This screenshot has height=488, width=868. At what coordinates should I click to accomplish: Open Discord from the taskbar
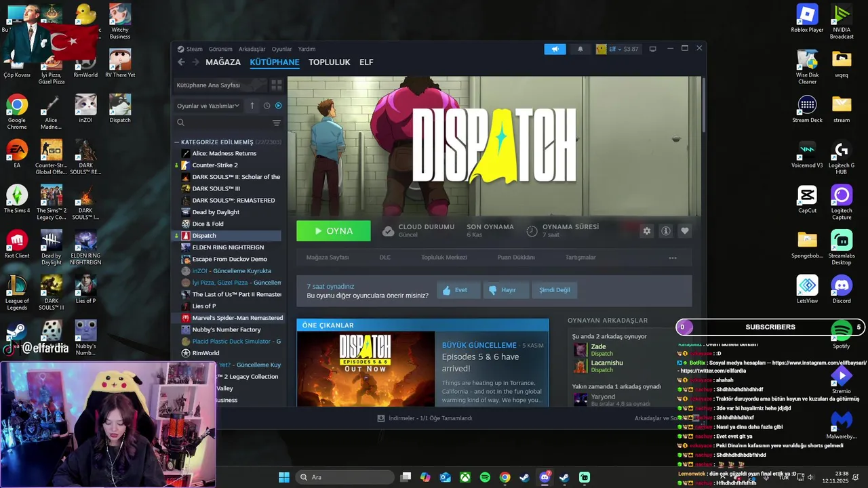pyautogui.click(x=544, y=477)
